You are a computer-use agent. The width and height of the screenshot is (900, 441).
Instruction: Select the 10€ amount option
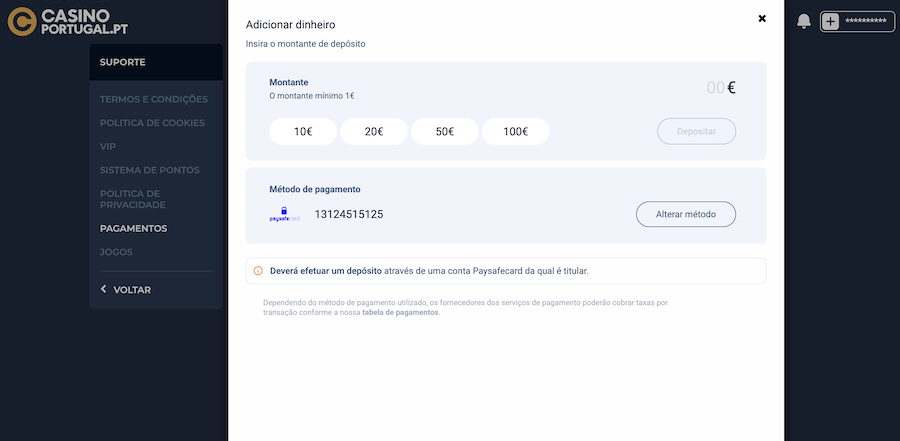click(x=303, y=132)
